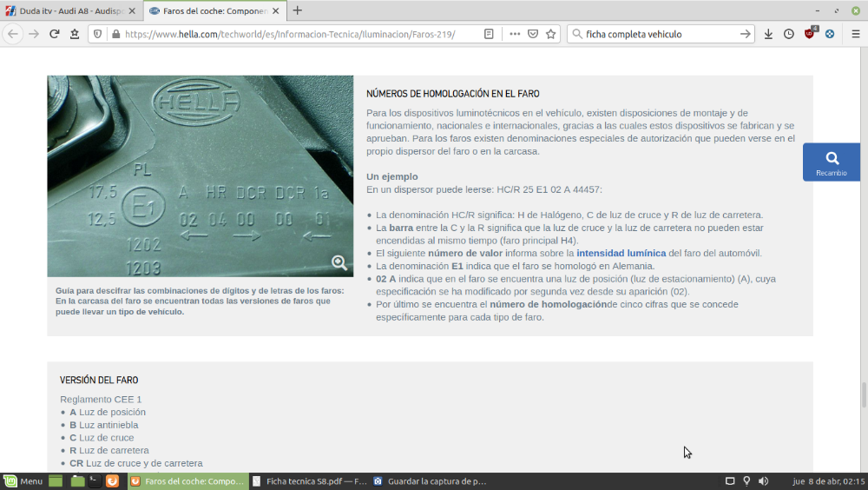Screen dimensions: 868x490
Task: Click 'Reglamento CEE 1' text
Action: tap(101, 399)
